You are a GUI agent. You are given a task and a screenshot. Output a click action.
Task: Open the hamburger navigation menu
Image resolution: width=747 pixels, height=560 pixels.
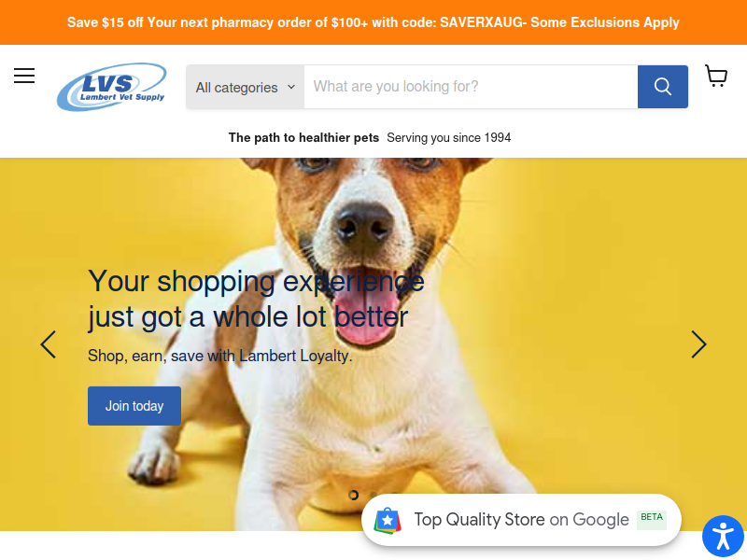24,76
